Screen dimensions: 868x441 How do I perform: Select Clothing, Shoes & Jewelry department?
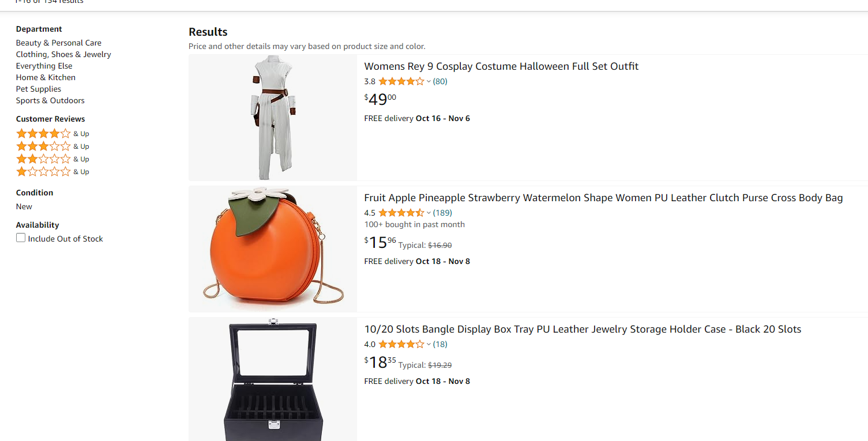(x=63, y=54)
